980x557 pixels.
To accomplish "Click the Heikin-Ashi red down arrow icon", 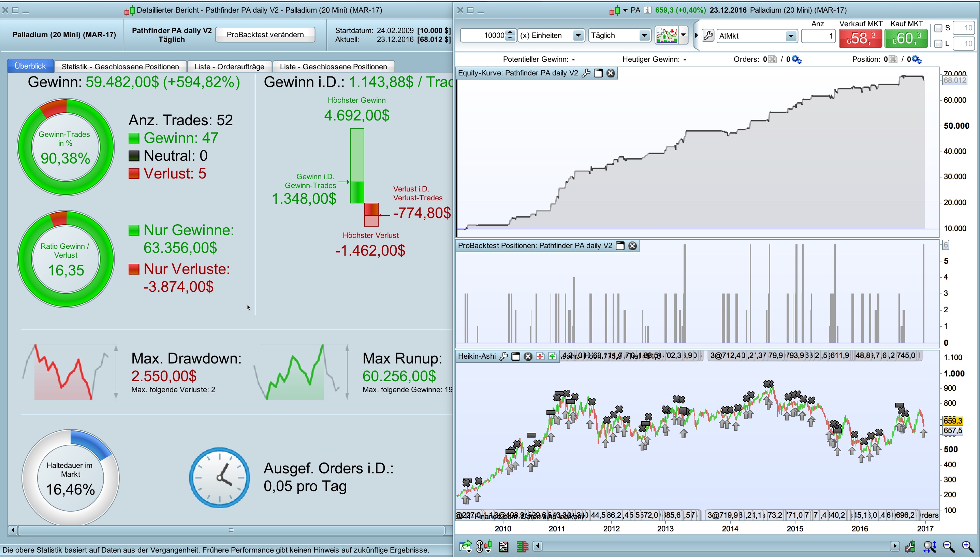I will point(540,356).
